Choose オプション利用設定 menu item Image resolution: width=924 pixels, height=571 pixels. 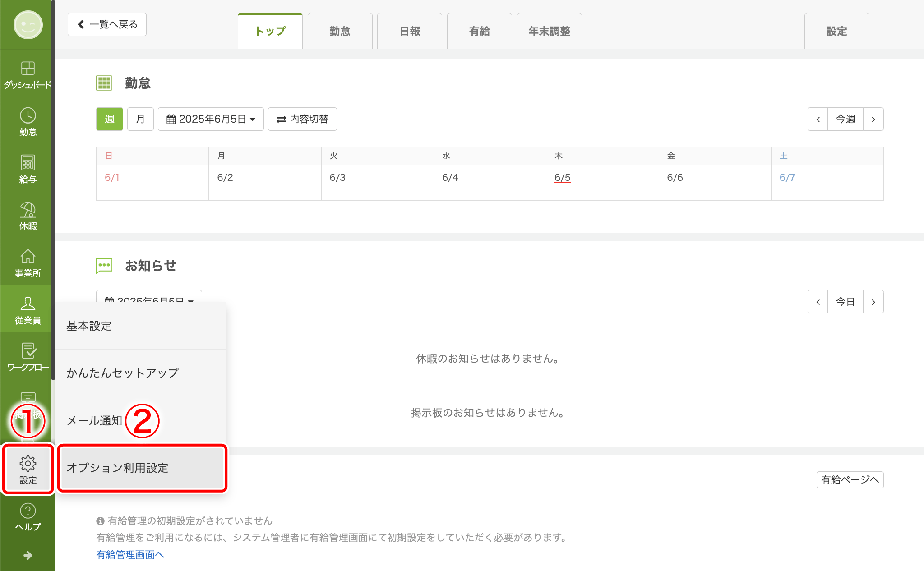[x=142, y=468]
